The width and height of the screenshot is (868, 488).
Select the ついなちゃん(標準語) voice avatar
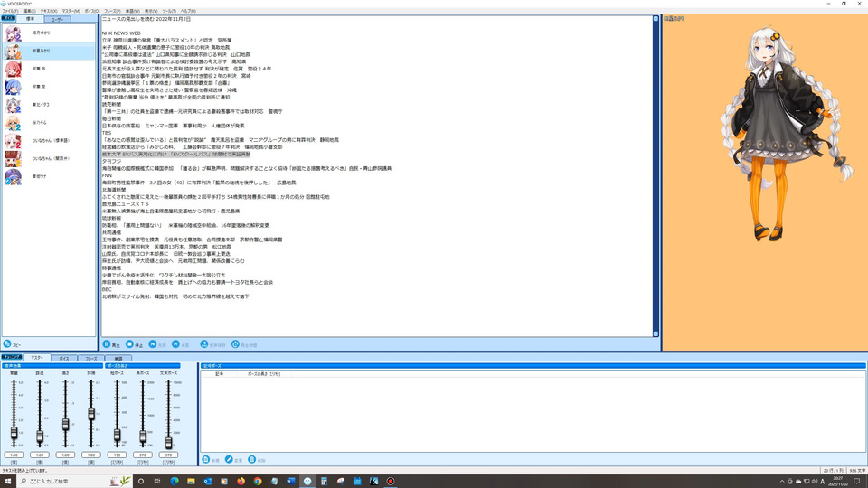pos(13,141)
